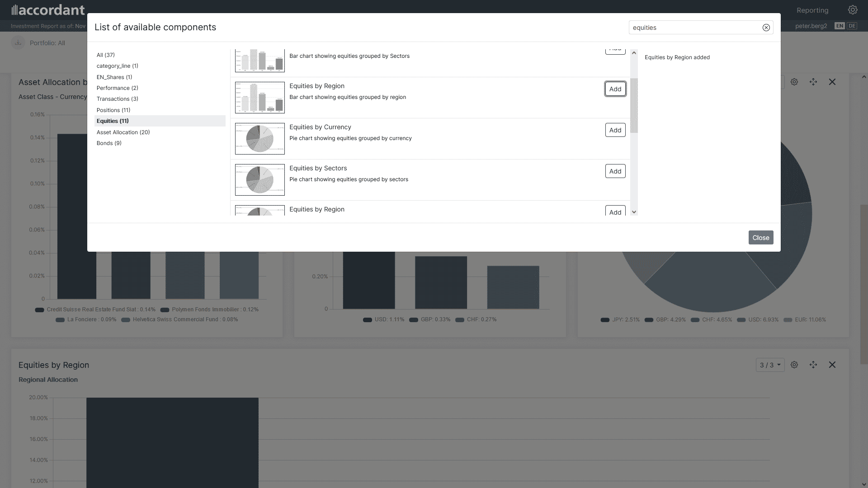This screenshot has height=488, width=868.
Task: Add Equities by Sectors pie chart
Action: pos(615,171)
